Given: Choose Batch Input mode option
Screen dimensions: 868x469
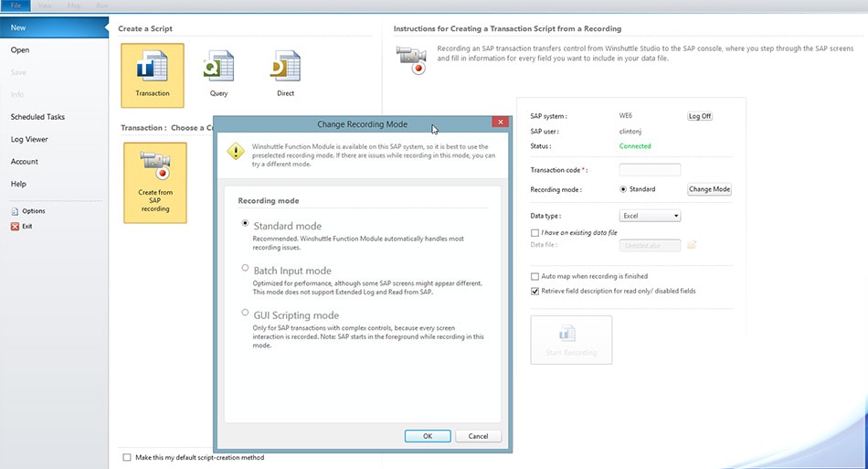Looking at the screenshot, I should (x=245, y=269).
